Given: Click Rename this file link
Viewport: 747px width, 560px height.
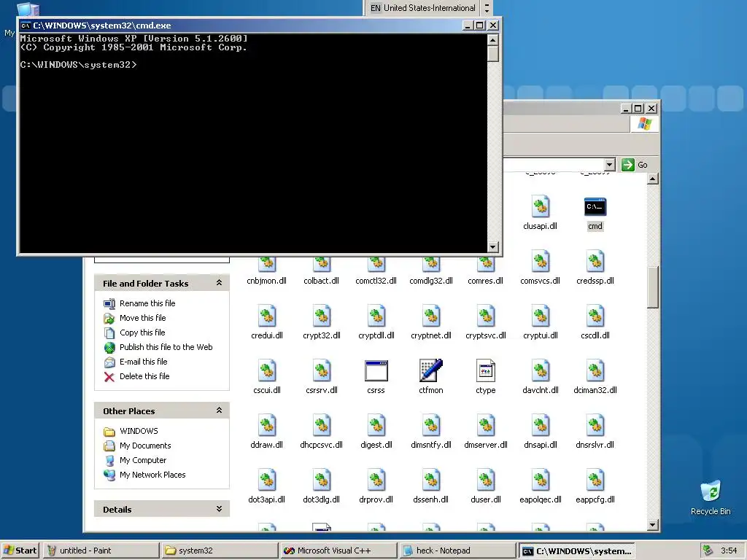Looking at the screenshot, I should coord(147,303).
